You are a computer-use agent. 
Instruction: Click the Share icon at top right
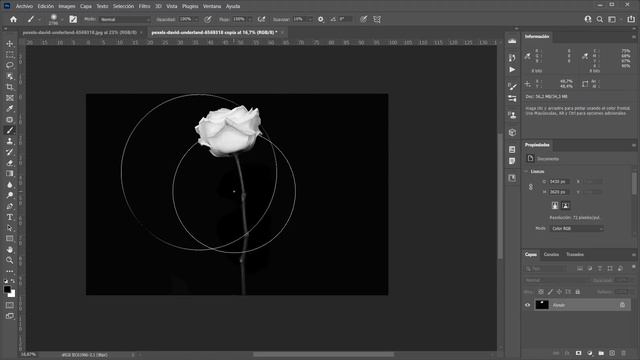point(631,19)
